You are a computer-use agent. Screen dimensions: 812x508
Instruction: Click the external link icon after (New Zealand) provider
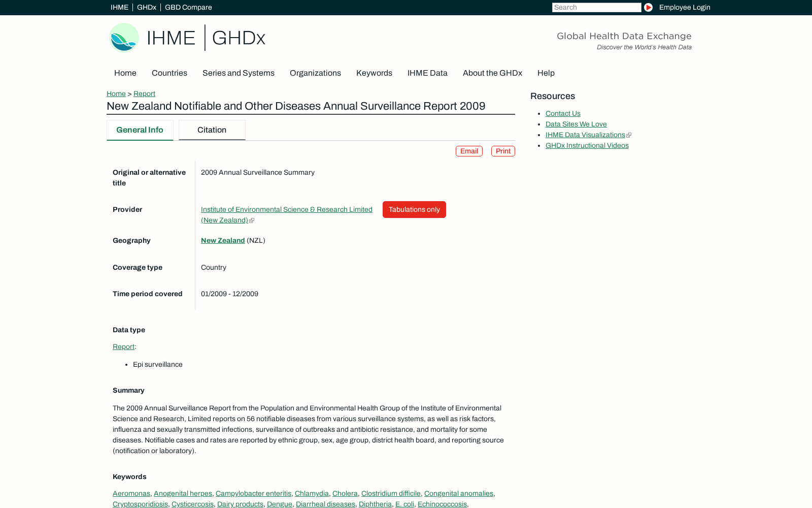(x=252, y=220)
